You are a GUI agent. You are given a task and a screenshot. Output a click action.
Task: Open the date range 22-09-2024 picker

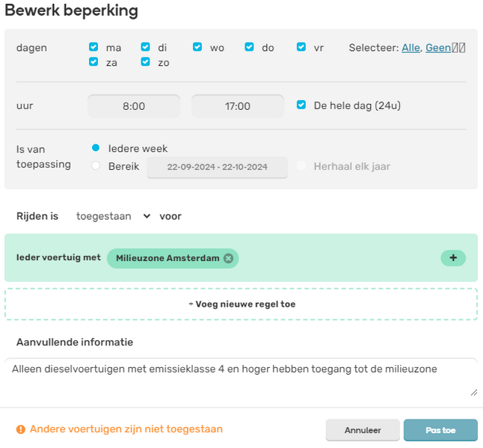point(217,167)
